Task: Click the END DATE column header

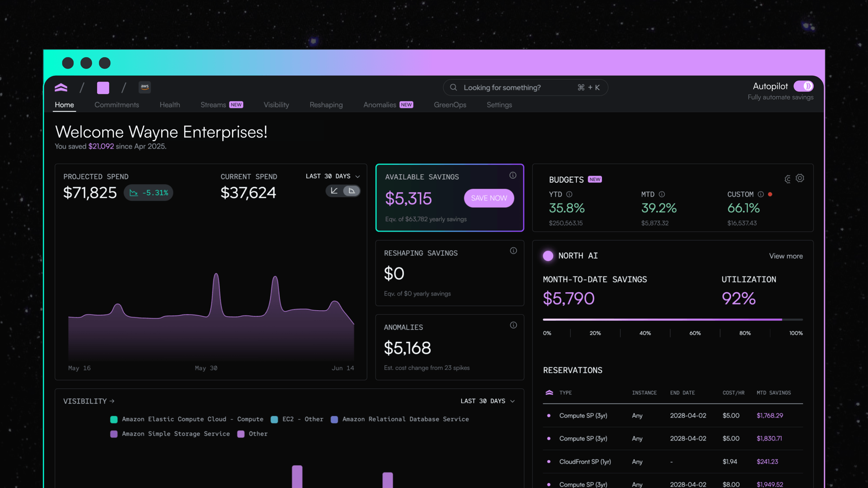Action: 682,393
